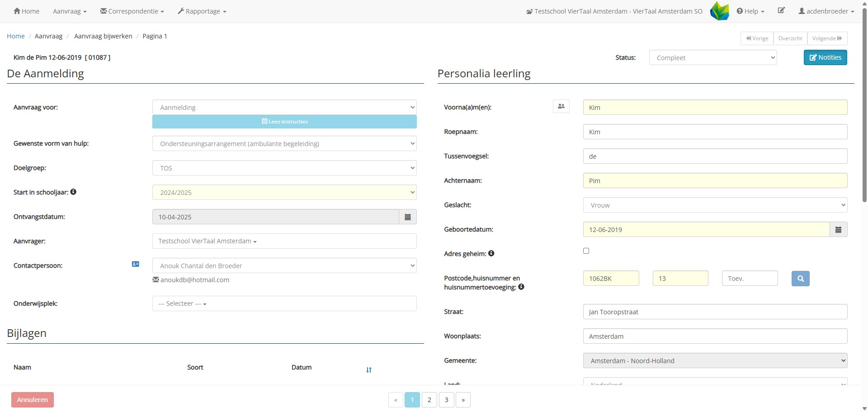Go to page 3 in pagination
Image resolution: width=868 pixels, height=412 pixels.
click(447, 400)
